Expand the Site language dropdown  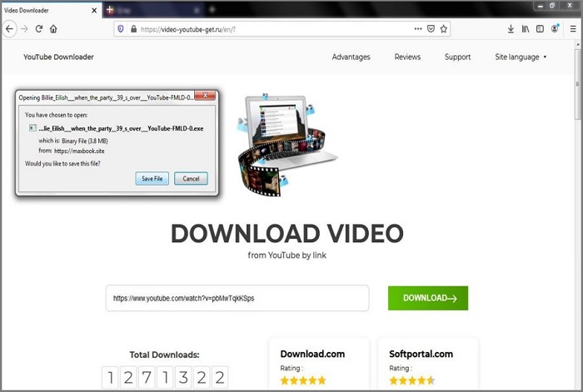tap(521, 57)
